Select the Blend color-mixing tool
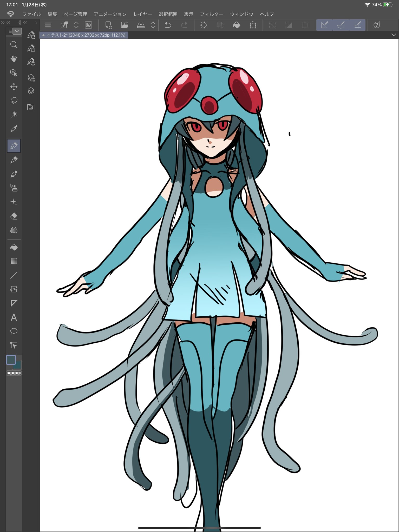This screenshot has height=532, width=399. 14,230
